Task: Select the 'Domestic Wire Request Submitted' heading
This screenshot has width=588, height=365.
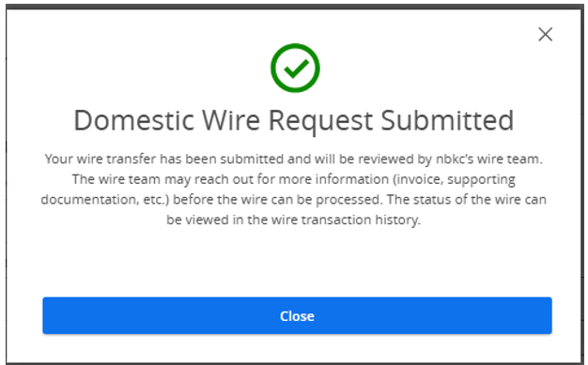Action: (294, 121)
